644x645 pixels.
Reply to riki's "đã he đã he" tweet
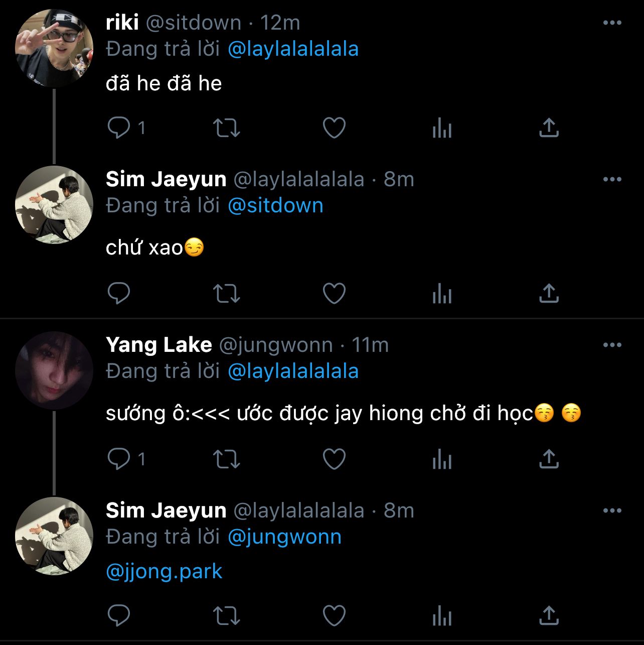point(119,127)
